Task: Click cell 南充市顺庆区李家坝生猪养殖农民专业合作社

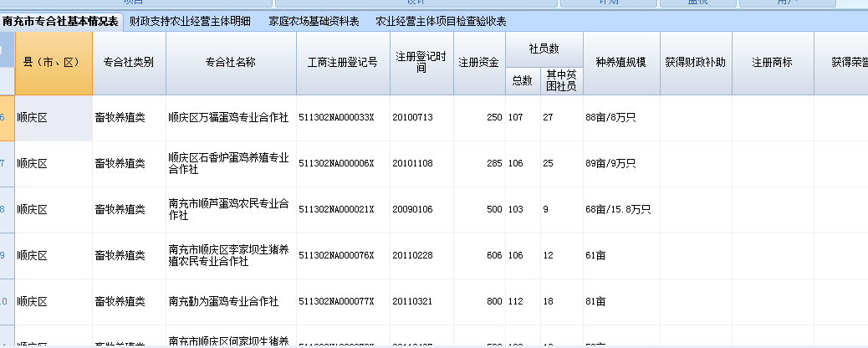Action: (231, 255)
